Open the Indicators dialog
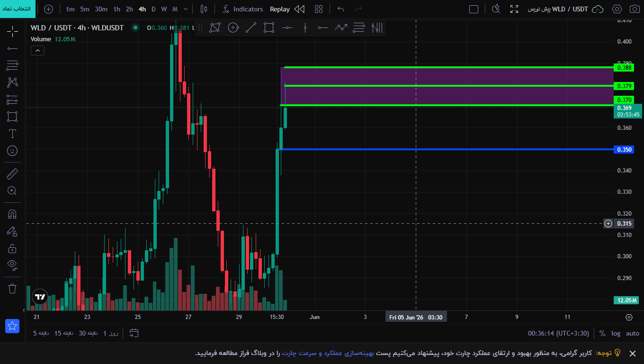644x364 pixels. coord(243,9)
